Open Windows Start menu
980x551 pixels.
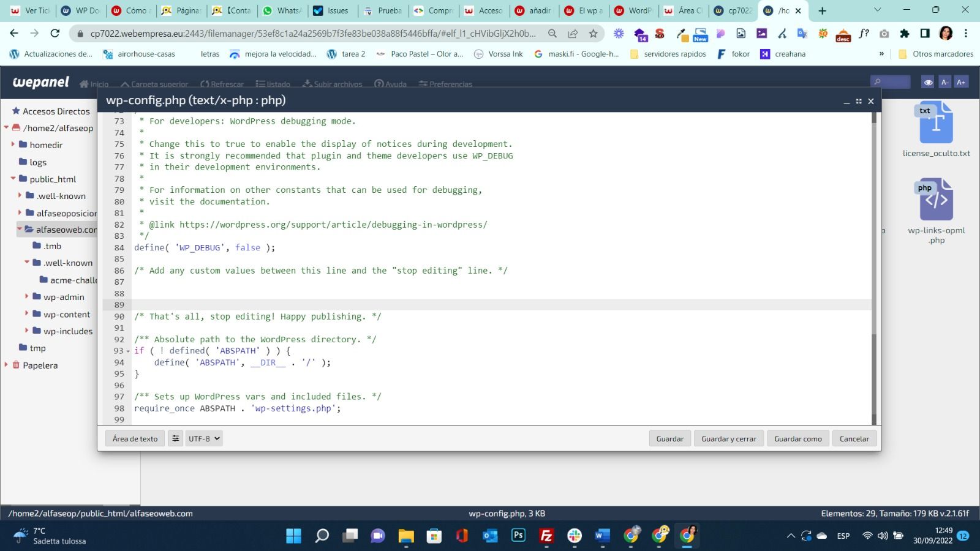coord(294,536)
